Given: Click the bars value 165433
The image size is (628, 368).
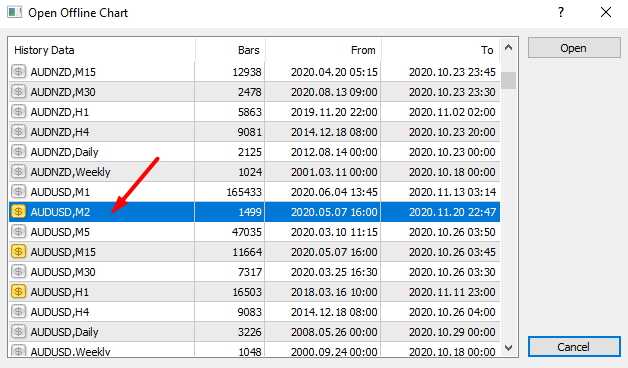Looking at the screenshot, I should tap(244, 192).
